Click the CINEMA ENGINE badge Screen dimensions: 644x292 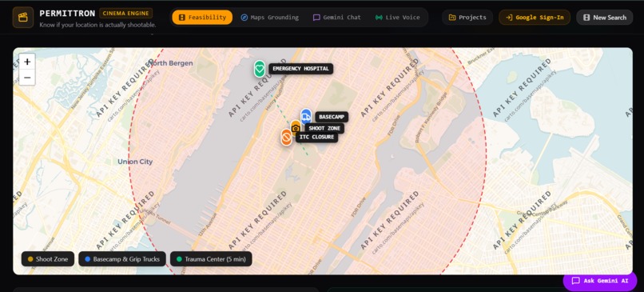(125, 13)
